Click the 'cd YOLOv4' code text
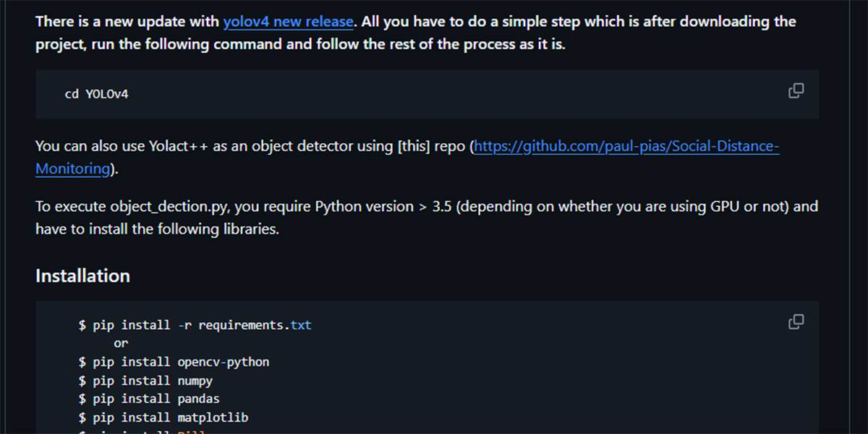Viewport: 868px width, 434px height. (x=97, y=94)
